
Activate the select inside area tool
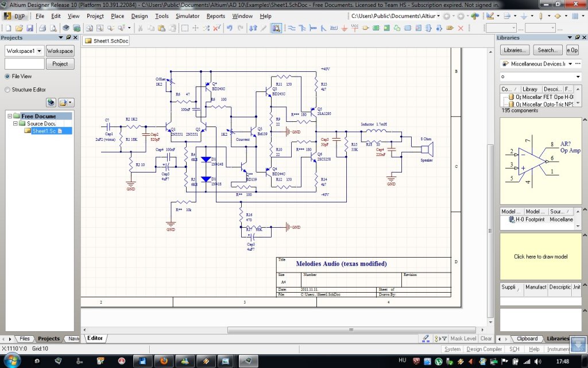click(x=184, y=28)
